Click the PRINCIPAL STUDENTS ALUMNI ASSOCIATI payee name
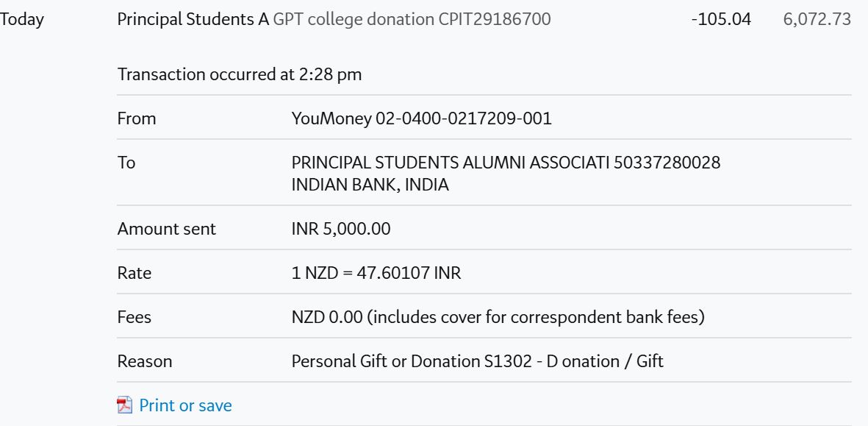Viewport: 868px width, 426px height. [451, 163]
